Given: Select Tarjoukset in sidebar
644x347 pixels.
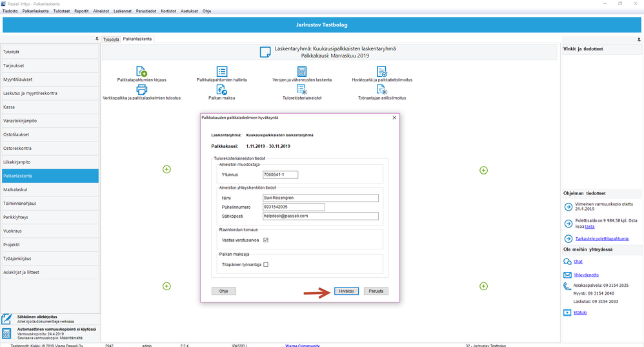Looking at the screenshot, I should click(x=50, y=66).
